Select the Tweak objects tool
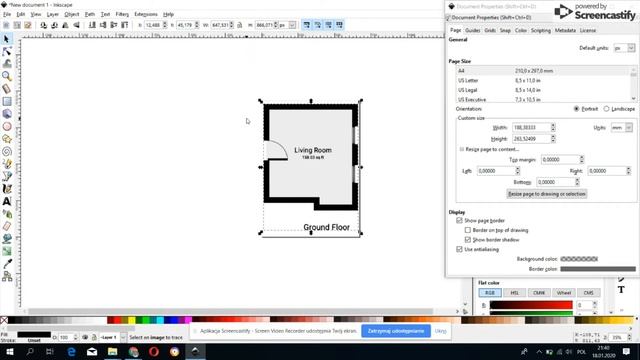640x360 pixels. (7, 64)
